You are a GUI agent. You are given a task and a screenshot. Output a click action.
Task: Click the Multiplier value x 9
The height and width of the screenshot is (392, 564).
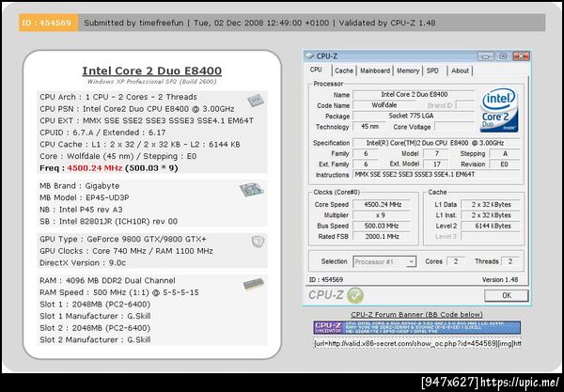[382, 215]
